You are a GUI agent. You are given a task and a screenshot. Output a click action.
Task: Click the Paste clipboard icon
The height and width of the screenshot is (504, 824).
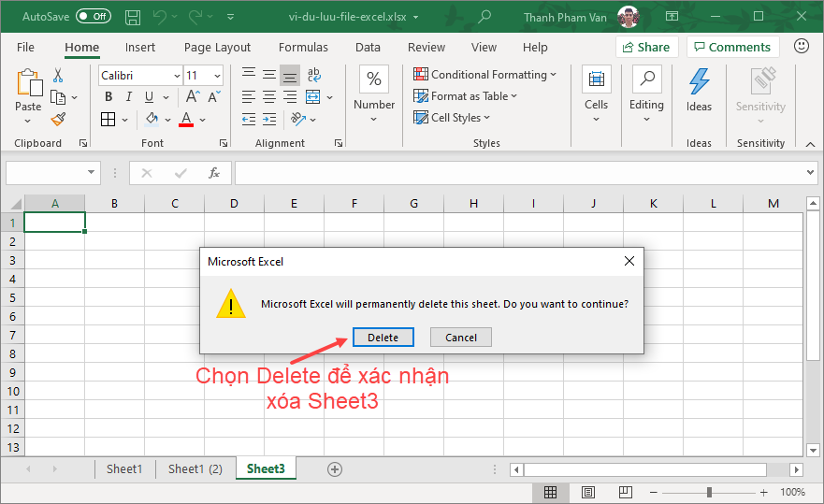(x=29, y=83)
